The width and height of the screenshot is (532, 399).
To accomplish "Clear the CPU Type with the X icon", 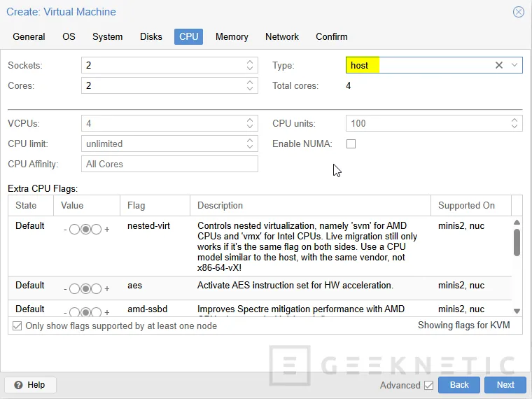I will click(498, 65).
